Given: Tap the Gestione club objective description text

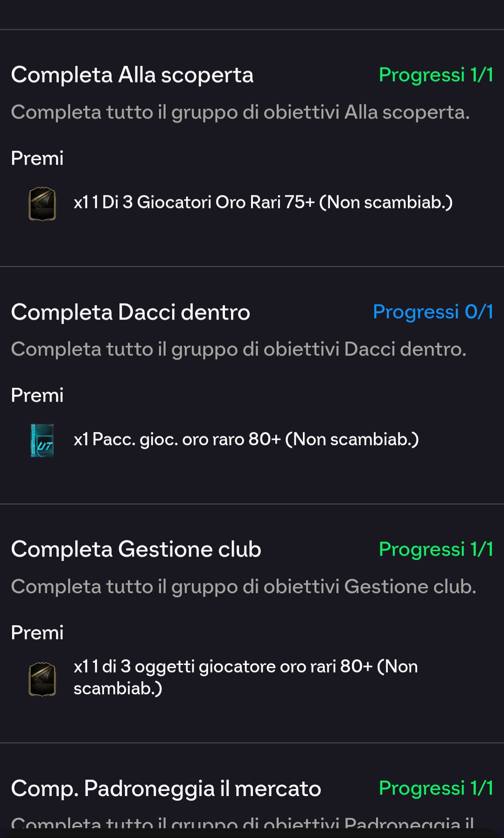Looking at the screenshot, I should coord(244,587).
